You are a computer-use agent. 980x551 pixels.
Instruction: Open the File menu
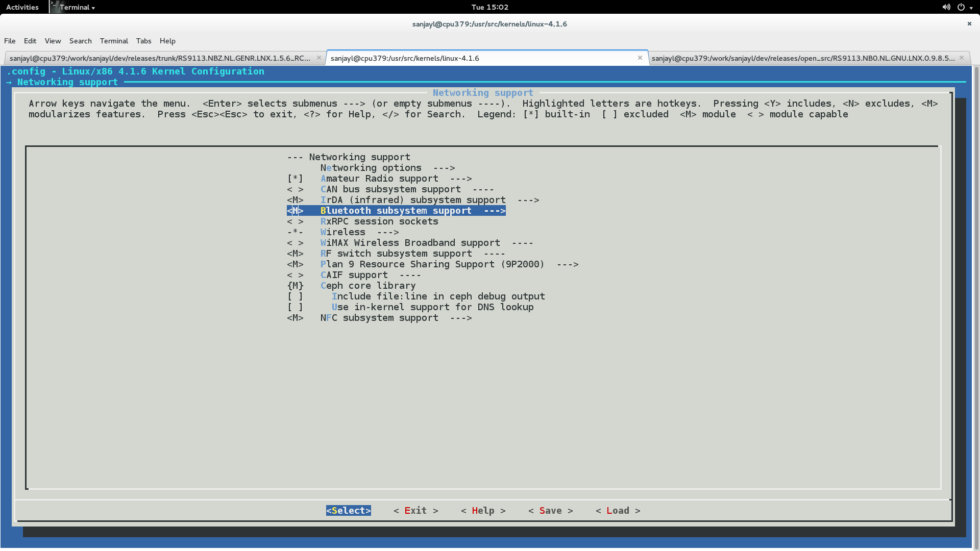point(10,41)
